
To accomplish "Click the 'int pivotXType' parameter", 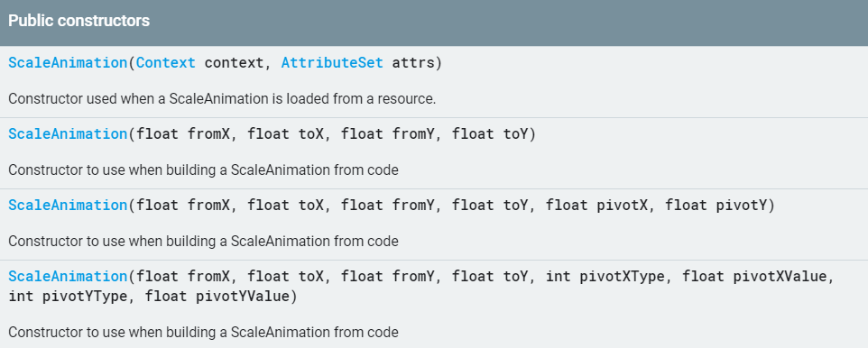I will pos(605,277).
